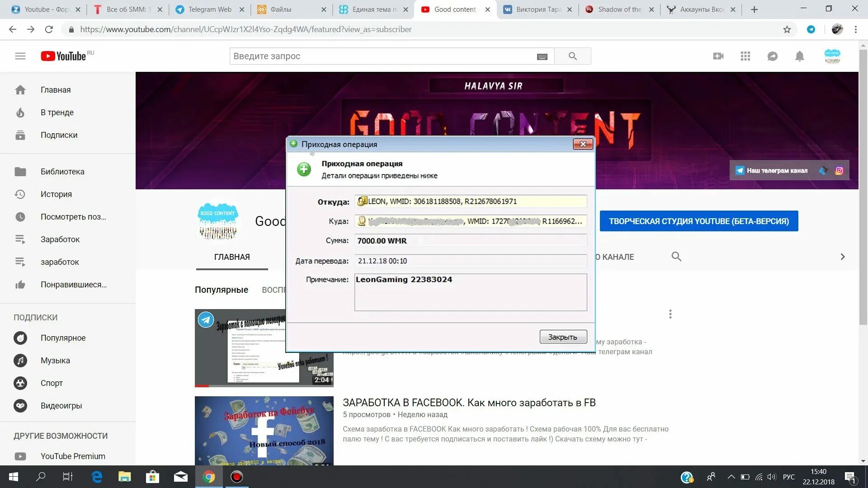Click the Instagram icon on the channel banner

click(840, 170)
